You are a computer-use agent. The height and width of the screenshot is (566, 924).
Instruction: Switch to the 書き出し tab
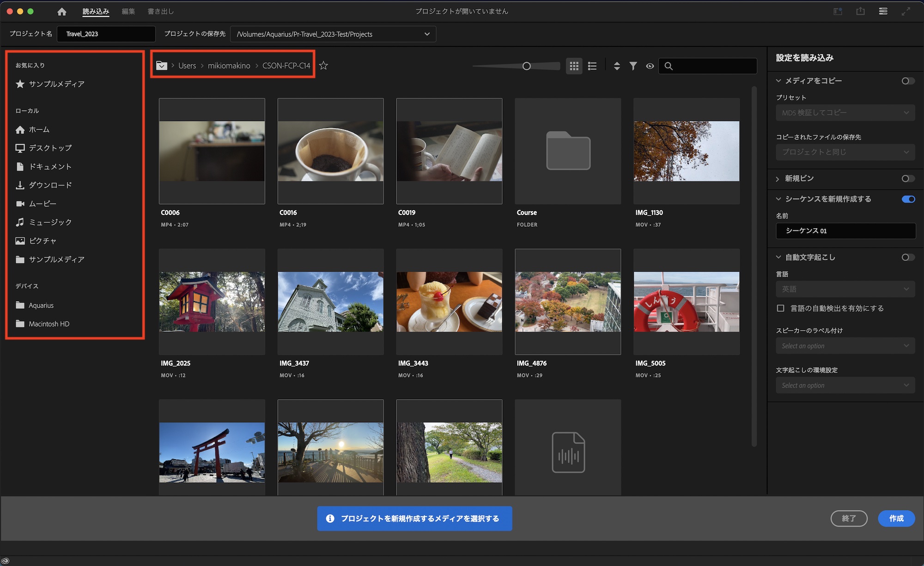tap(160, 12)
